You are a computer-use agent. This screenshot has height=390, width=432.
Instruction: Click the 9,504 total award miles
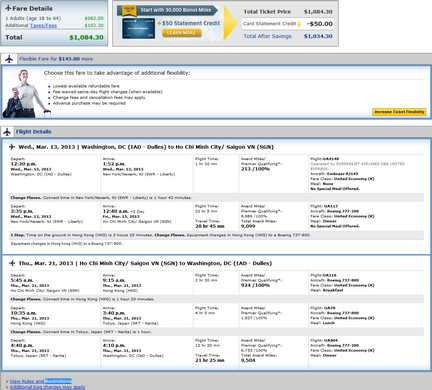pos(248,360)
